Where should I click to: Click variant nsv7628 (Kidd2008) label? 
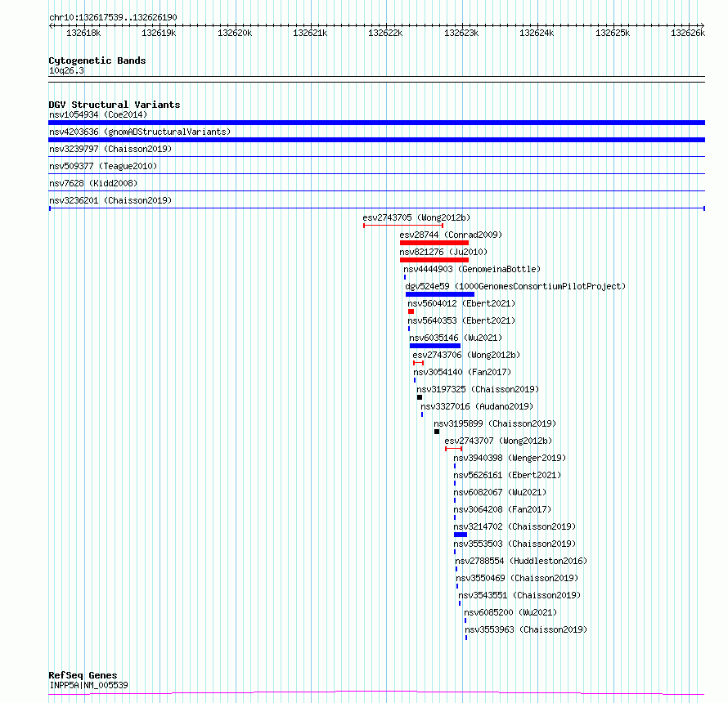[93, 183]
